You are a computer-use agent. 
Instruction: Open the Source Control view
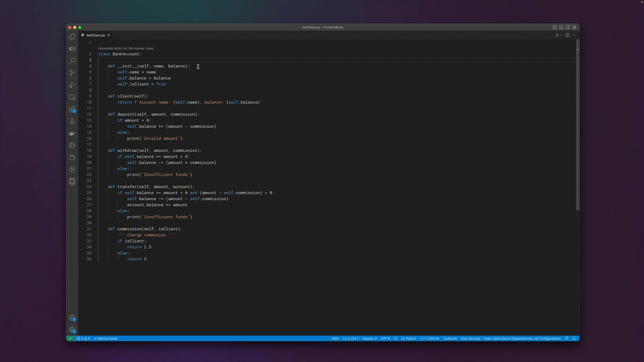pyautogui.click(x=72, y=73)
